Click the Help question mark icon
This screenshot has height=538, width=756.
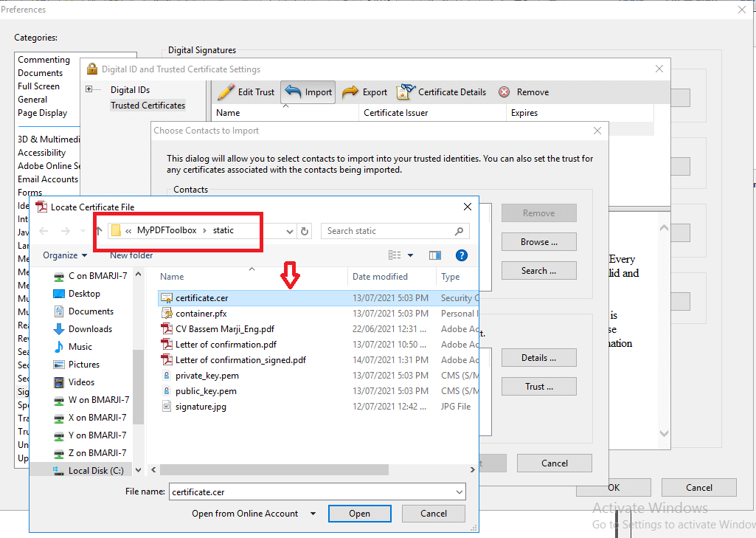coord(461,255)
